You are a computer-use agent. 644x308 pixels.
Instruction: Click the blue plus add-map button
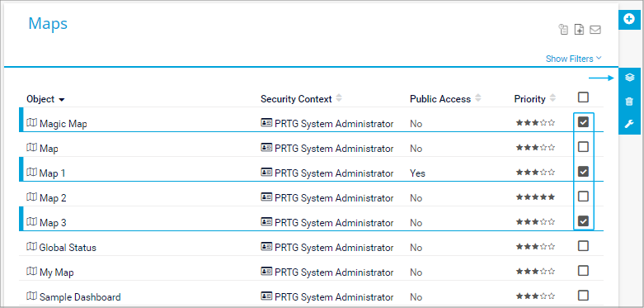(x=629, y=19)
